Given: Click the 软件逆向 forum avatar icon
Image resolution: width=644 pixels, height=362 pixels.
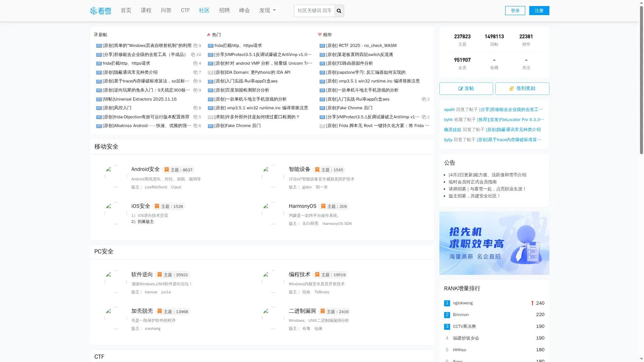Looking at the screenshot, I should [116, 282].
